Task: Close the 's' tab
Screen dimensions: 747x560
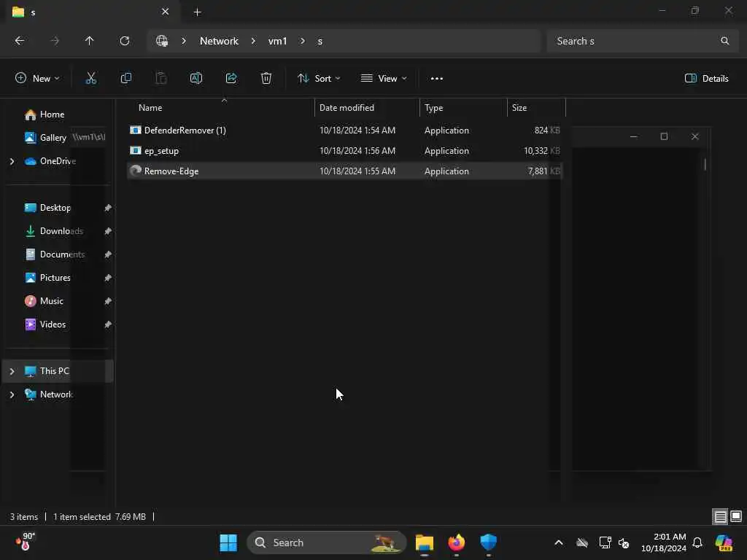Action: click(166, 12)
